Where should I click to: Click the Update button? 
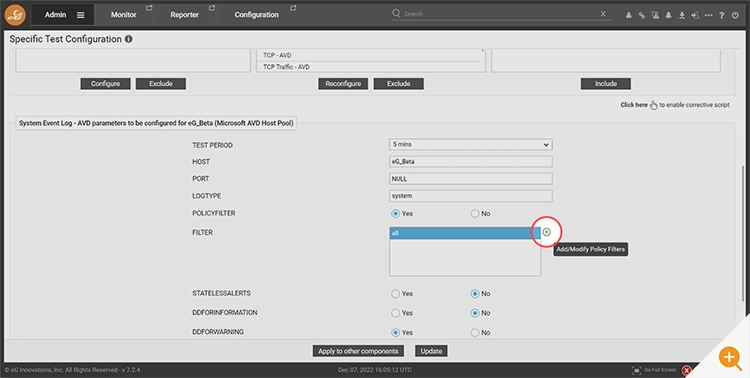[431, 351]
